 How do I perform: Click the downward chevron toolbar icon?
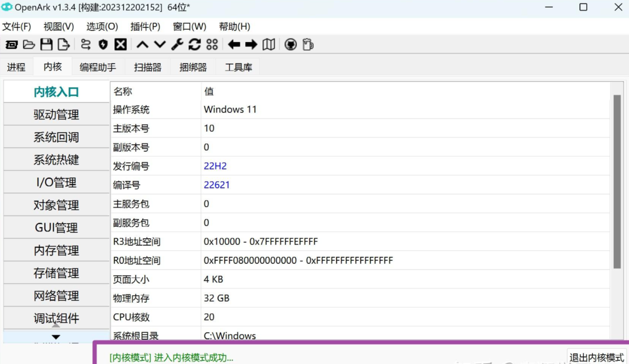[160, 44]
